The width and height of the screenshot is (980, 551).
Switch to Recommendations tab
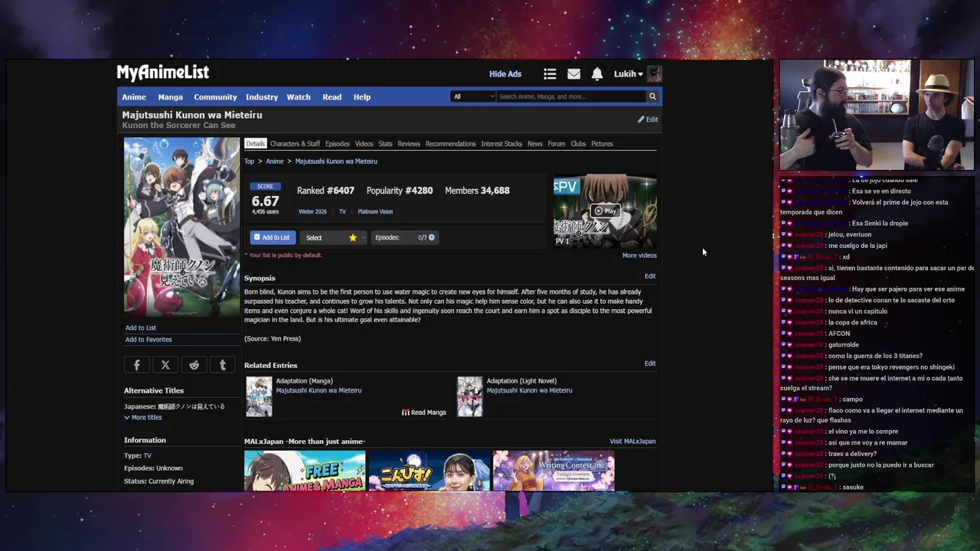[x=450, y=144]
